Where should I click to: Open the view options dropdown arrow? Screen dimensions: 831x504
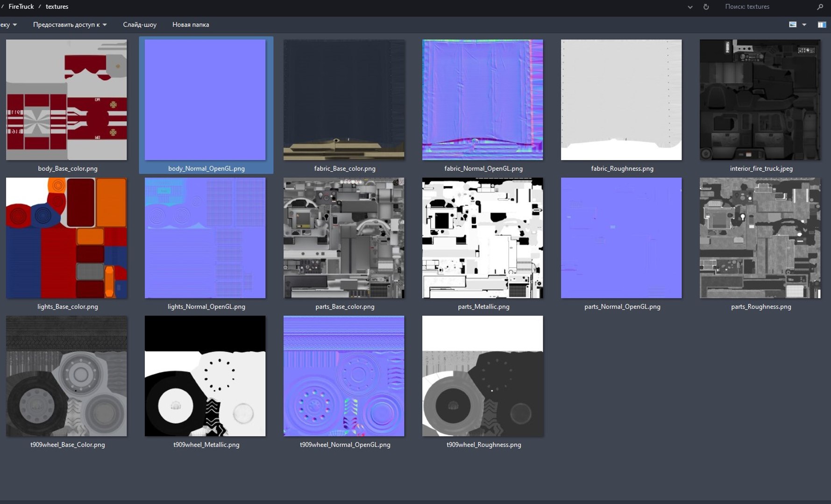point(804,25)
